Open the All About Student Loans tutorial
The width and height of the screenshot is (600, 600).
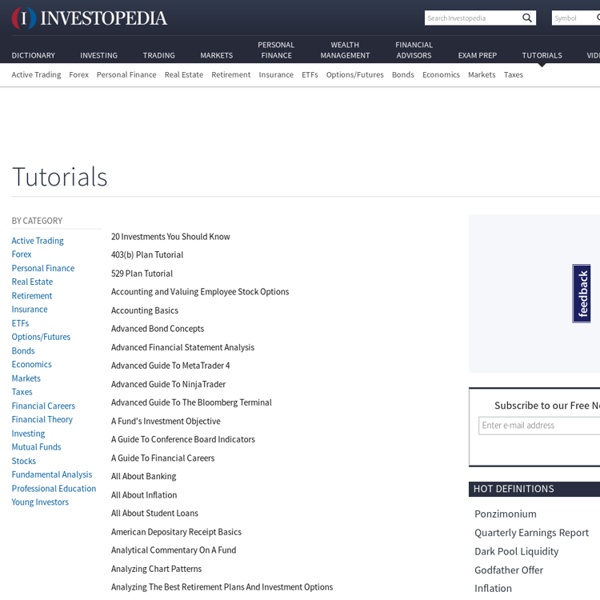tap(155, 513)
